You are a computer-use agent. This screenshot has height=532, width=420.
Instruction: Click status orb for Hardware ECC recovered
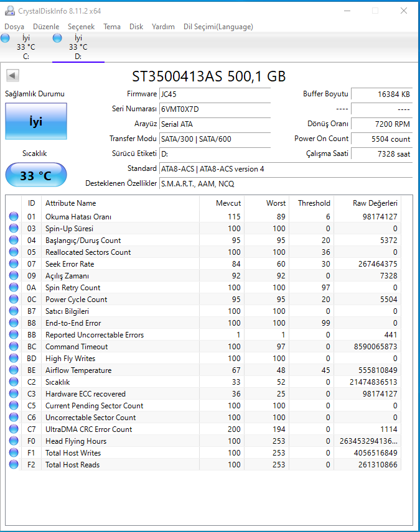coord(14,393)
